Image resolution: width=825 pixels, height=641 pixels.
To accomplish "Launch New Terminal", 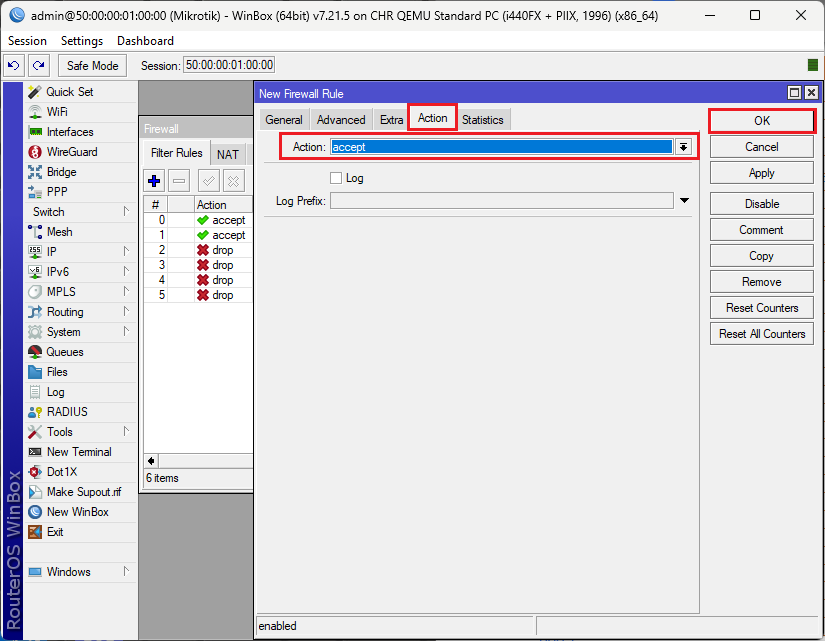I will click(80, 452).
